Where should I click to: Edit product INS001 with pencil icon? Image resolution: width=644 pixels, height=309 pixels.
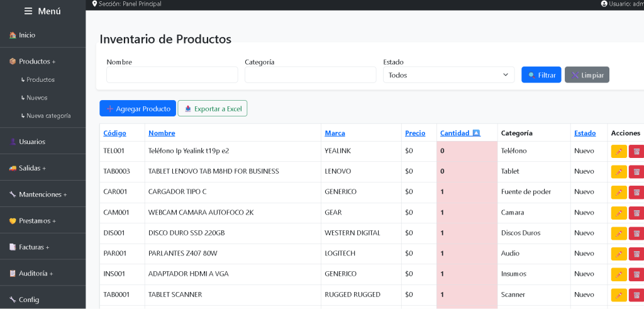619,274
